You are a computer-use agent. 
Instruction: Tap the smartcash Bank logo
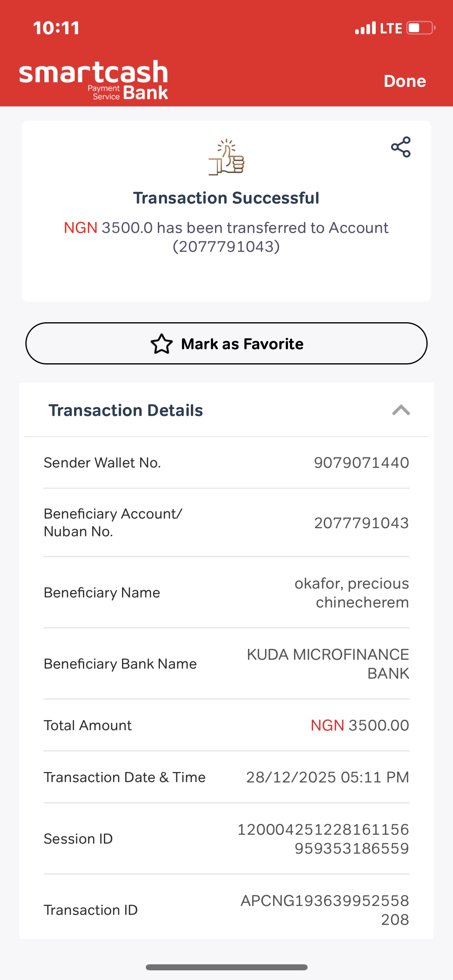click(94, 80)
